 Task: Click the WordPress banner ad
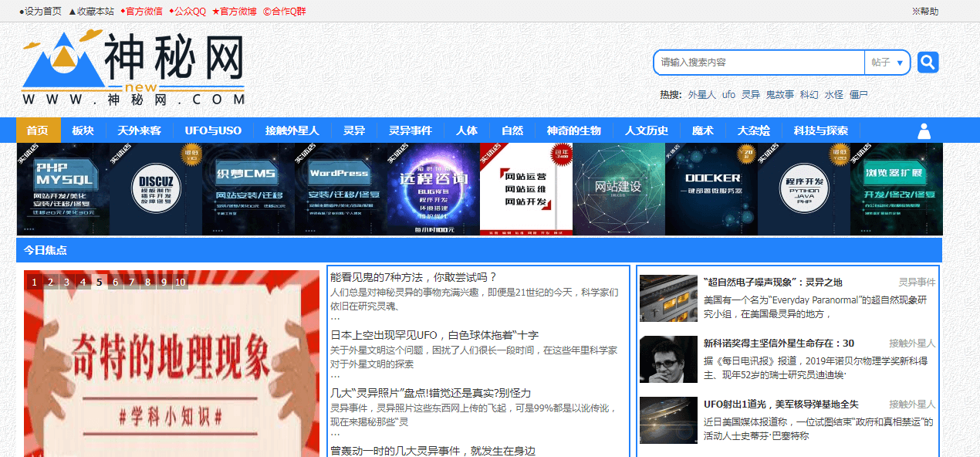click(340, 189)
